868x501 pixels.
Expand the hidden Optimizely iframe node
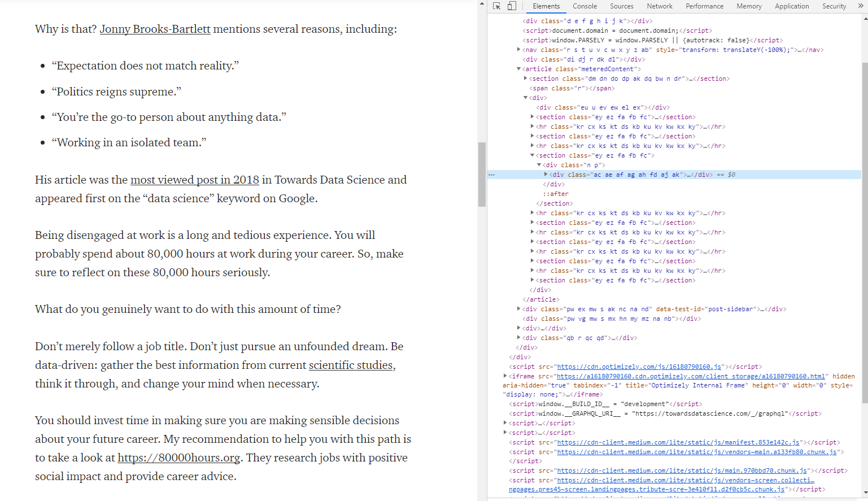coord(505,375)
